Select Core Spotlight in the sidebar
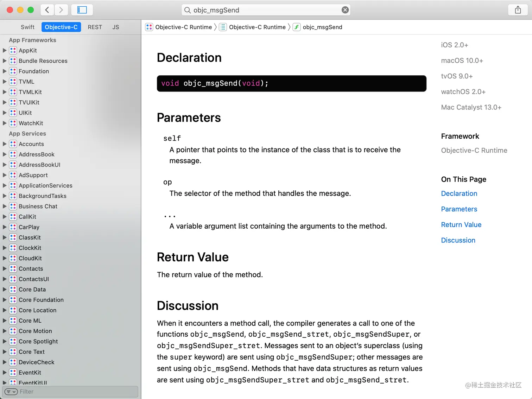This screenshot has width=532, height=399. [x=70, y=341]
